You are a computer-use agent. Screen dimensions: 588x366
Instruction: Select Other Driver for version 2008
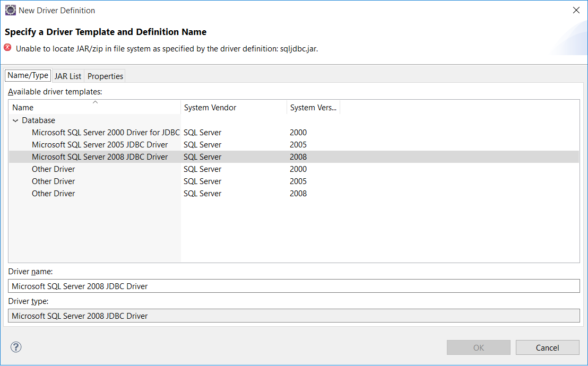(x=53, y=194)
